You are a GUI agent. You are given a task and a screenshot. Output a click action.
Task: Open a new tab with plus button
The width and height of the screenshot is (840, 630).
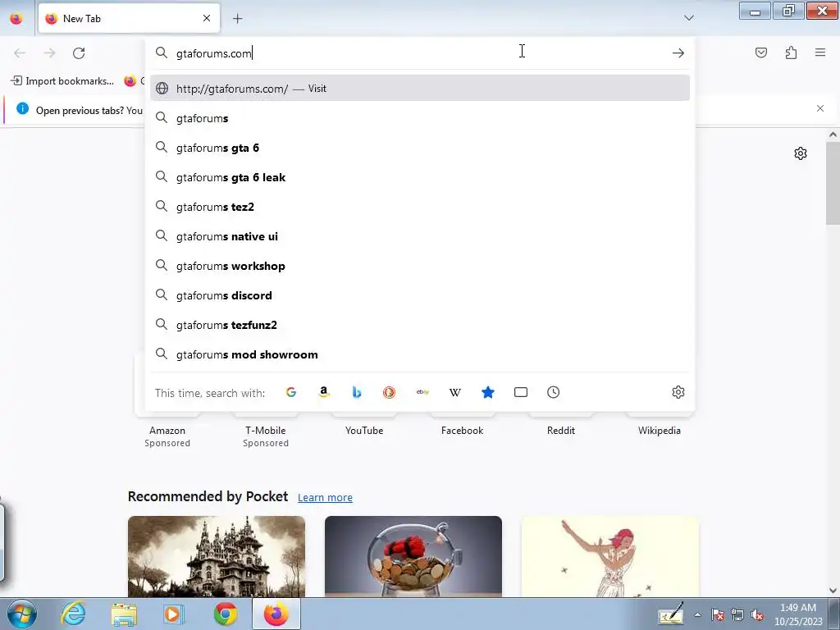[237, 19]
